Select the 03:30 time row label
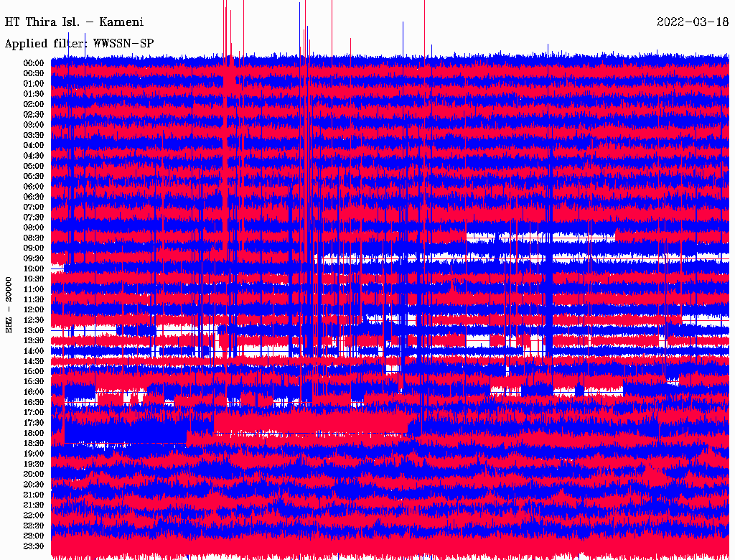The image size is (735, 560). [34, 136]
